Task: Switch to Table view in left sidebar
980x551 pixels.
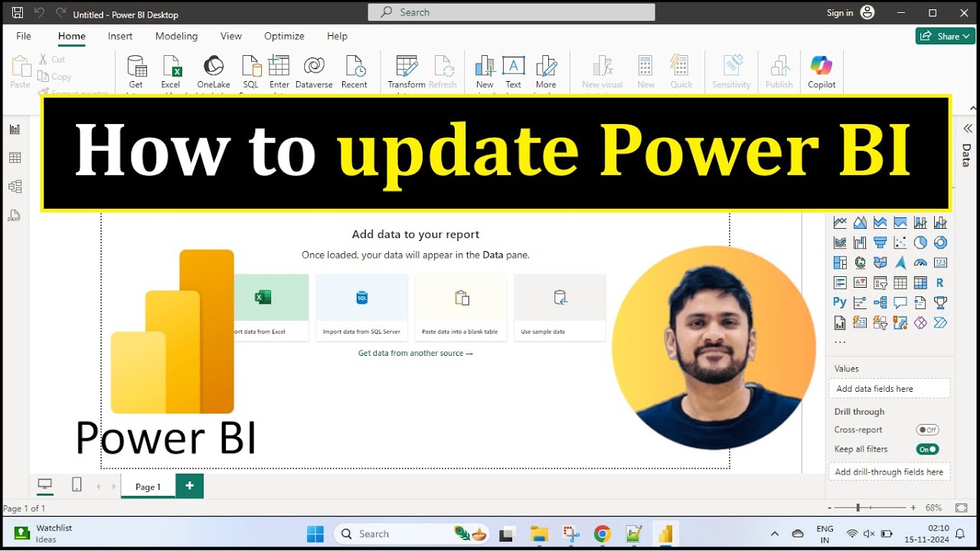Action: [15, 158]
